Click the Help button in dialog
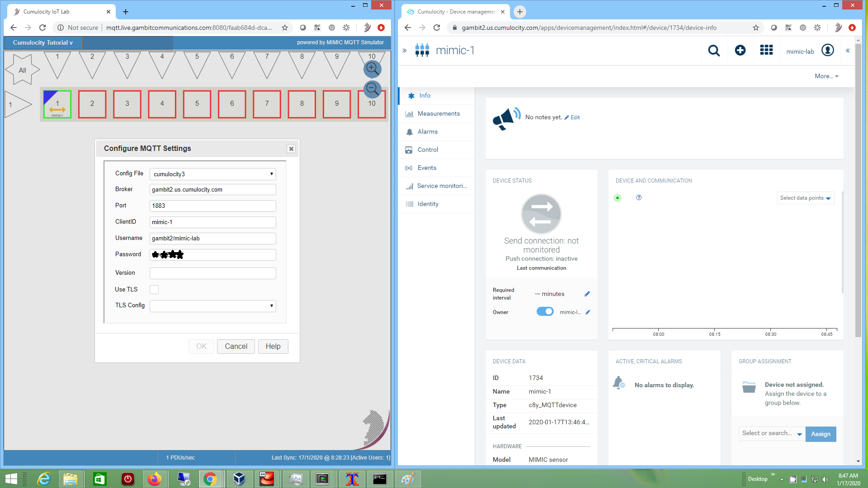Screen dimensions: 868x488 (273, 347)
